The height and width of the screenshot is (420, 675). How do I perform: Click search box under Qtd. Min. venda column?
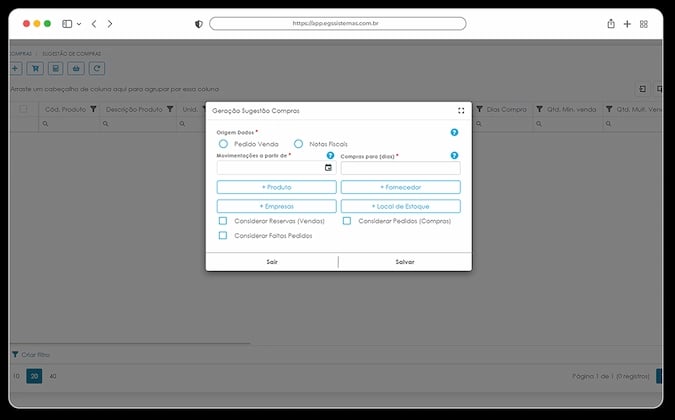point(568,124)
